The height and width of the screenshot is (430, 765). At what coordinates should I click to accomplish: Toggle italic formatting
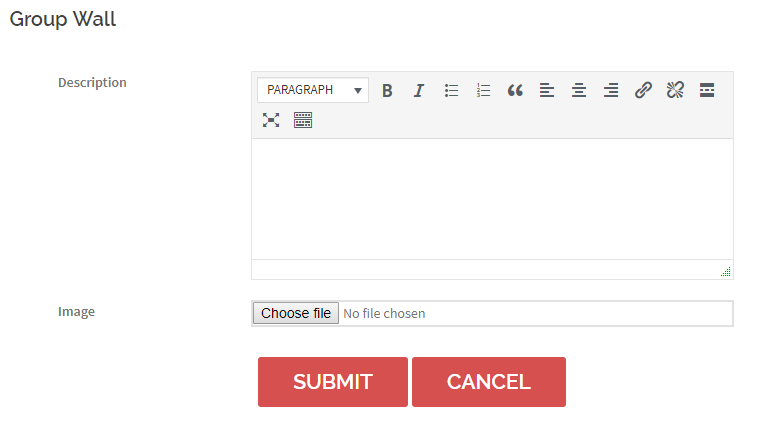tap(419, 90)
